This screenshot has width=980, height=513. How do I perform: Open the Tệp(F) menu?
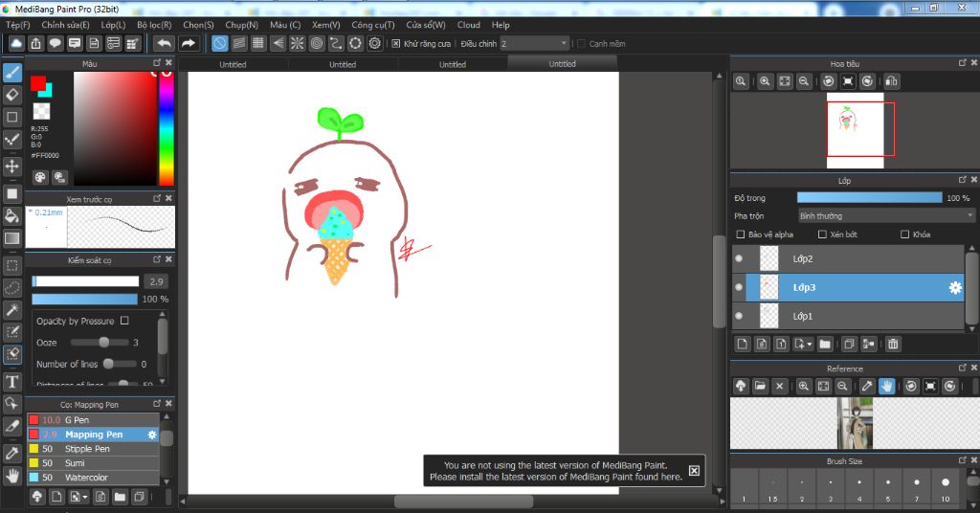coord(18,25)
